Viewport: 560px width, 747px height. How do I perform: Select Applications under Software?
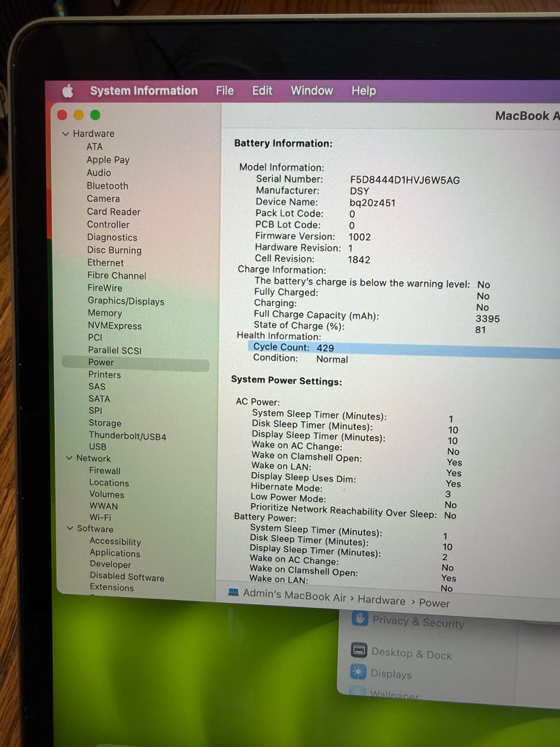click(115, 553)
